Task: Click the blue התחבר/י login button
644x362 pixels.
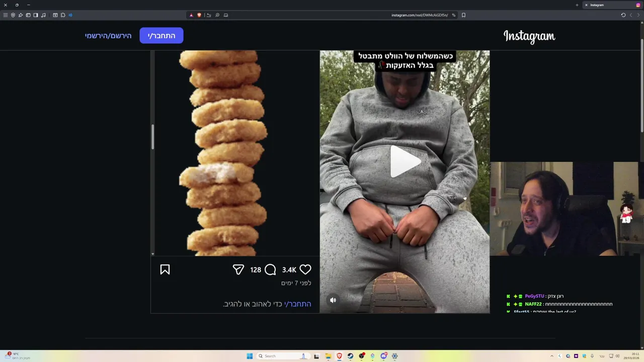Action: tap(162, 36)
